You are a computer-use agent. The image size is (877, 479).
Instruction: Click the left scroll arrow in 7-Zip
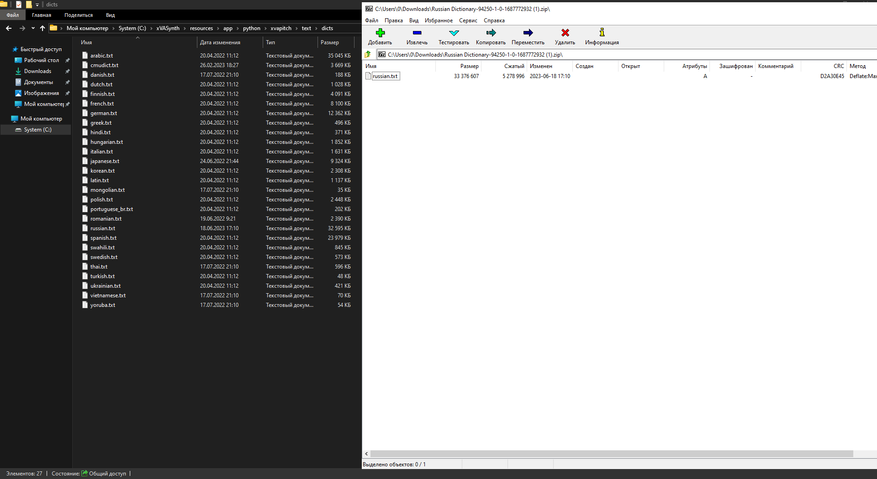[x=366, y=454]
